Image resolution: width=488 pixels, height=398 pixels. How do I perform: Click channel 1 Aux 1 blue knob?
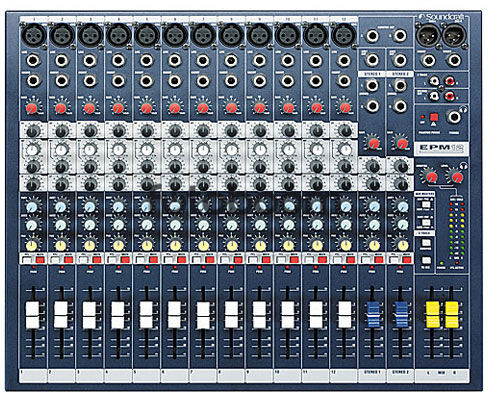(32, 208)
